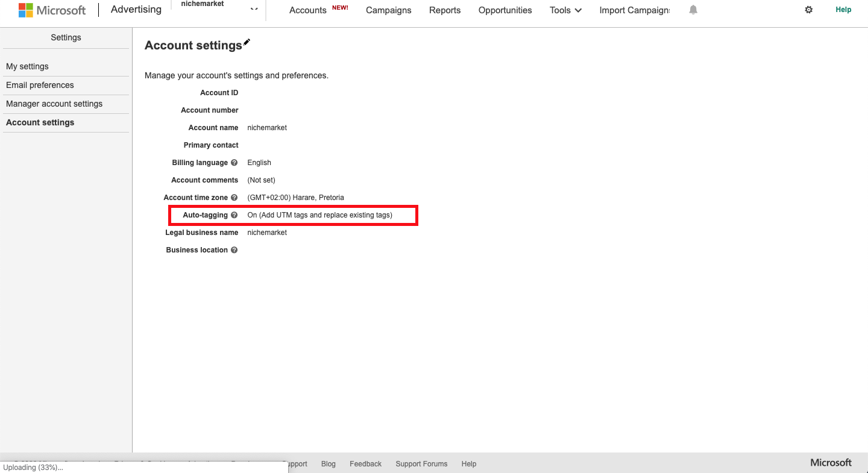Open the Tools dropdown menu

[565, 10]
